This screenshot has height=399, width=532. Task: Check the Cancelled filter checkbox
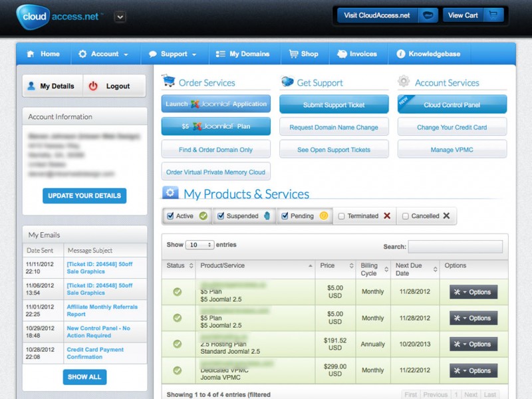(x=406, y=216)
